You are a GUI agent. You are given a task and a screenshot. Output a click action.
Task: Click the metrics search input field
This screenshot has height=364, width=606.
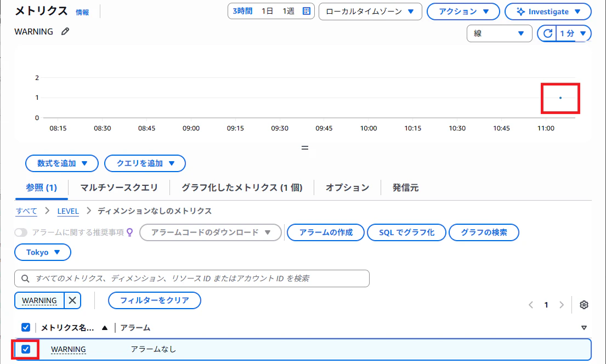pyautogui.click(x=192, y=278)
